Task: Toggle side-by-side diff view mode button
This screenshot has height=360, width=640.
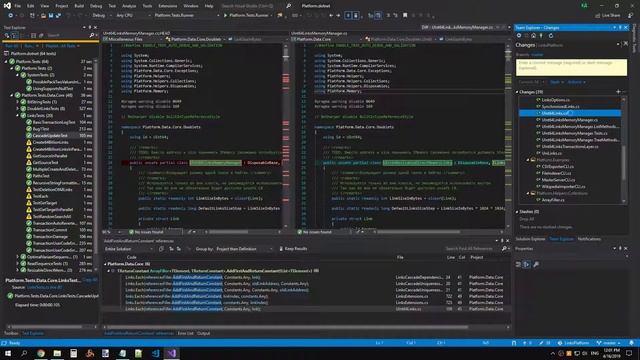Action: tap(356, 16)
